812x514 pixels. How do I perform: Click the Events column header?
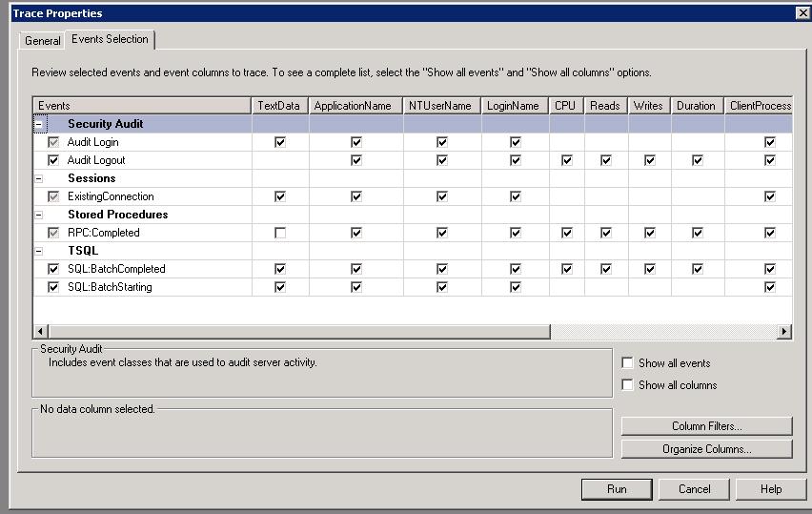click(x=142, y=106)
